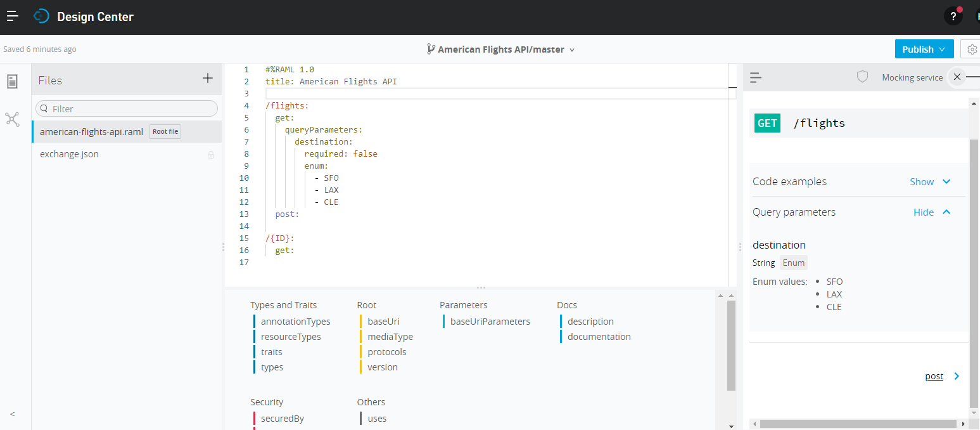Click the '- LAX' enum line in editor
This screenshot has height=430, width=980.
click(x=327, y=190)
